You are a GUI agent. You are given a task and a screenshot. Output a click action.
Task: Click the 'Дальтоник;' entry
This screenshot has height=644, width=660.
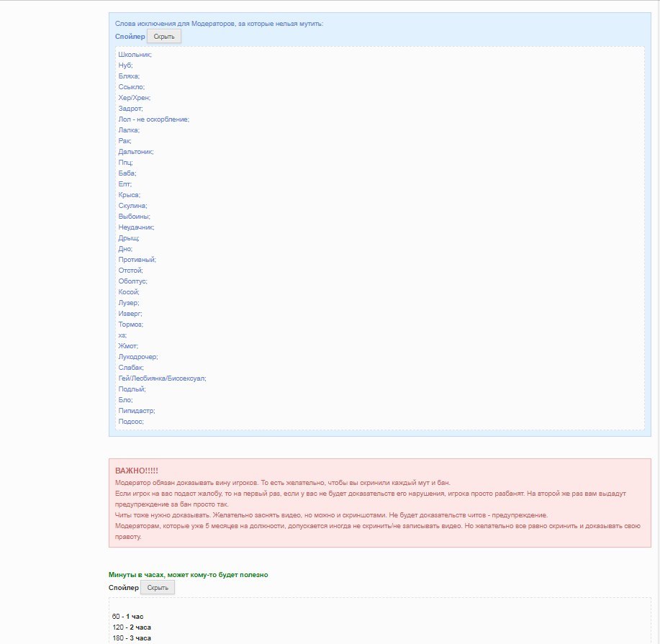pyautogui.click(x=136, y=151)
